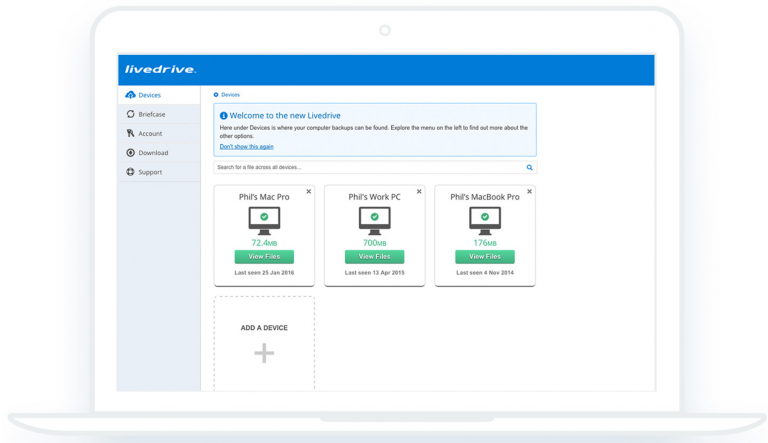Click "Don't show this again" link
The width and height of the screenshot is (768, 443).
coord(246,147)
